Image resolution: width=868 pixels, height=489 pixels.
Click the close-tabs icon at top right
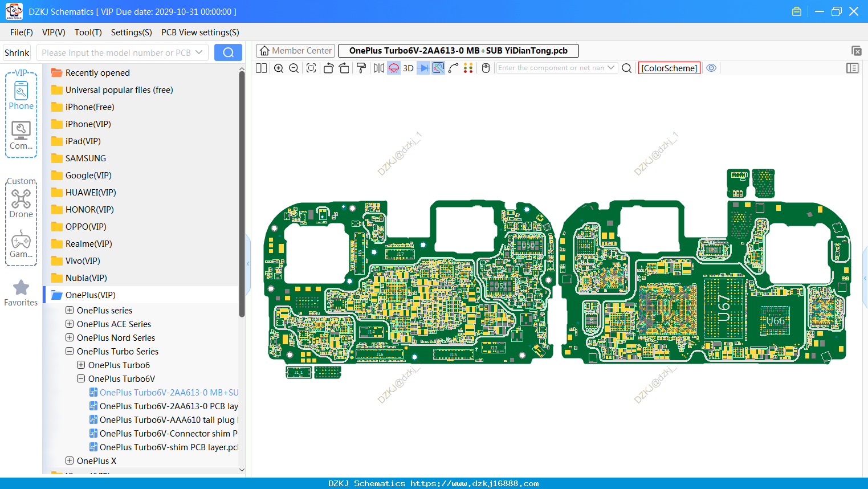856,51
